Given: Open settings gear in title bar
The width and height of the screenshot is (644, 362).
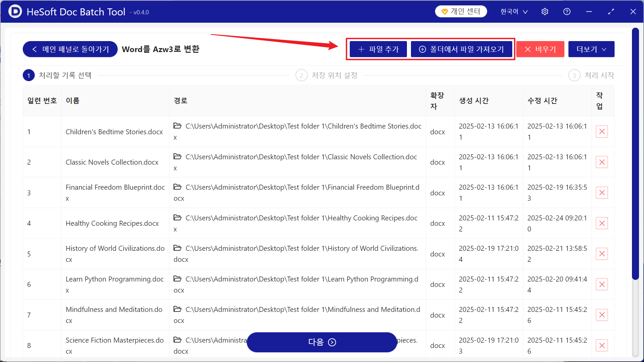Looking at the screenshot, I should click(x=545, y=12).
